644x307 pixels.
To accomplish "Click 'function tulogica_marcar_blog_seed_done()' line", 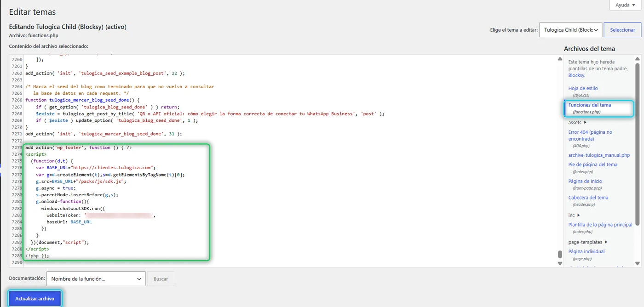I will (x=82, y=100).
